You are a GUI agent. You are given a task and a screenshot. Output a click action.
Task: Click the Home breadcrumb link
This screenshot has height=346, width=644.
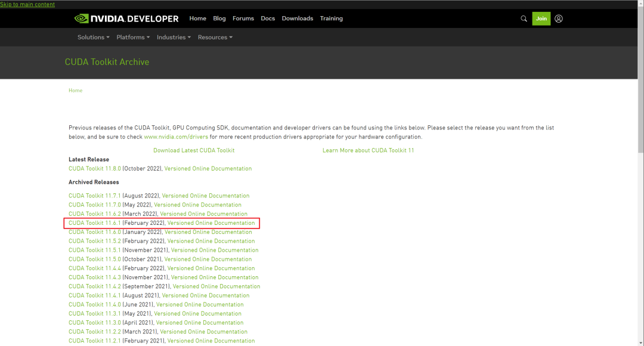click(x=76, y=91)
